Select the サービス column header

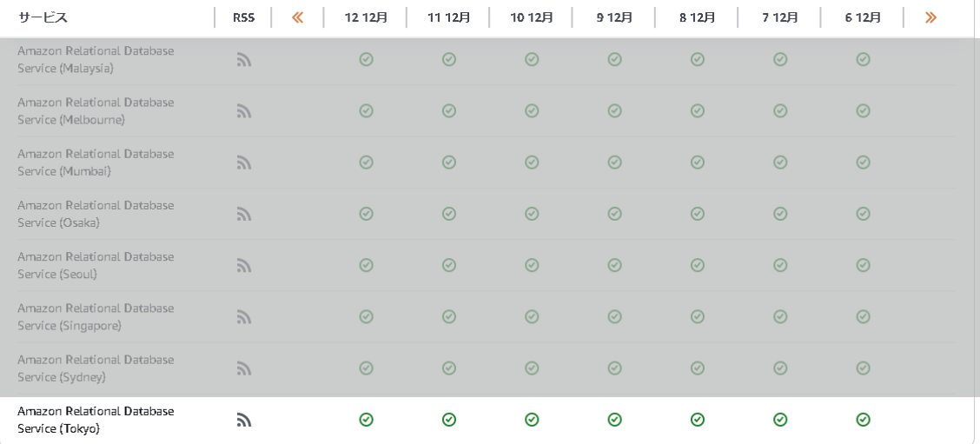coord(43,17)
